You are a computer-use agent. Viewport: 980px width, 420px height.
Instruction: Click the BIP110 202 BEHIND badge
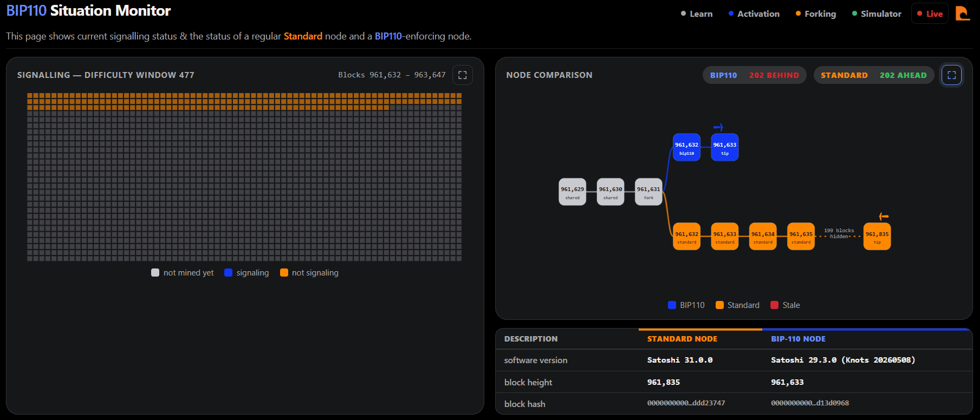pos(755,75)
